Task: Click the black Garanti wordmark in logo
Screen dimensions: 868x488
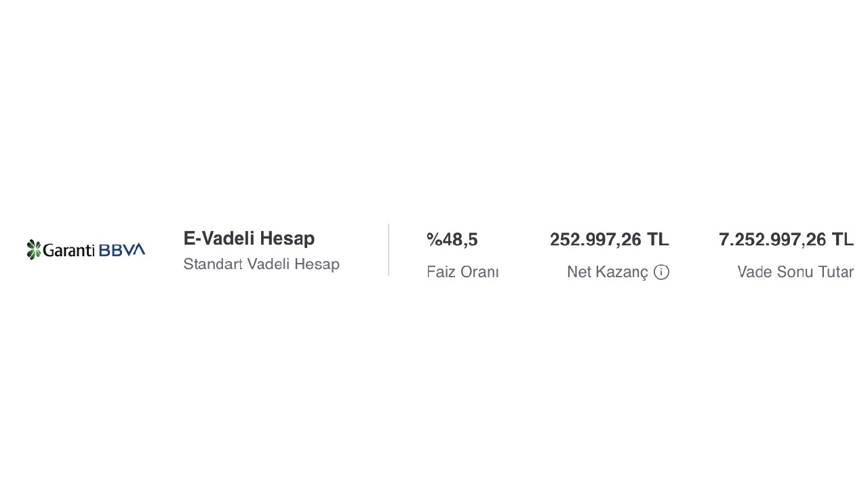Action: (69, 250)
